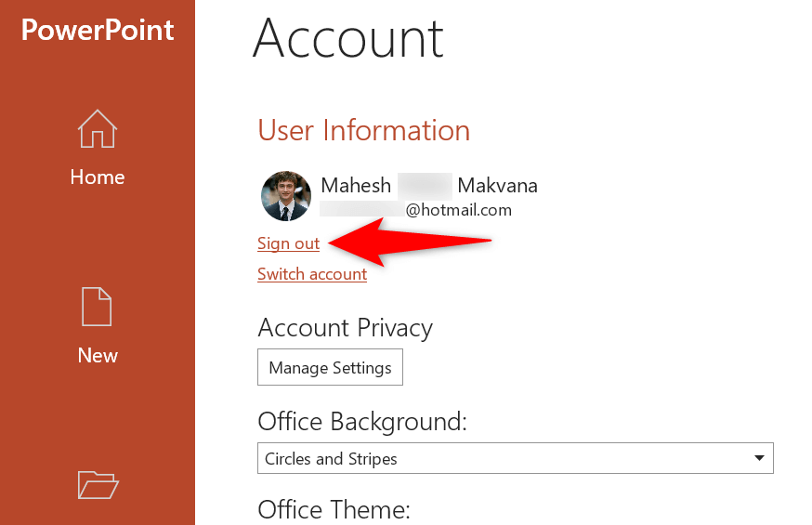This screenshot has height=525, width=812.
Task: Click the Home house icon in sidebar
Action: coord(98,130)
